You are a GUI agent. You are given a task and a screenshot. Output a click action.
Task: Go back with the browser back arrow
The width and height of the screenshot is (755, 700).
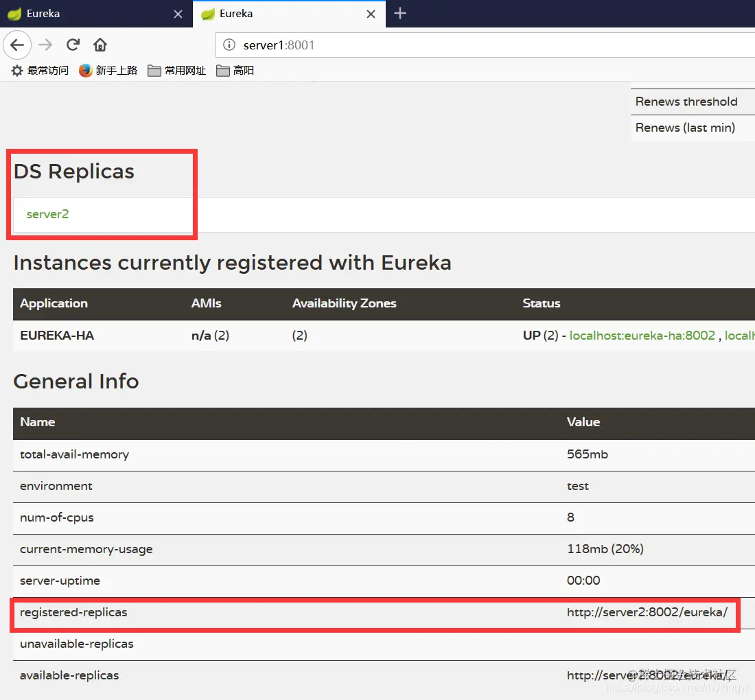17,45
